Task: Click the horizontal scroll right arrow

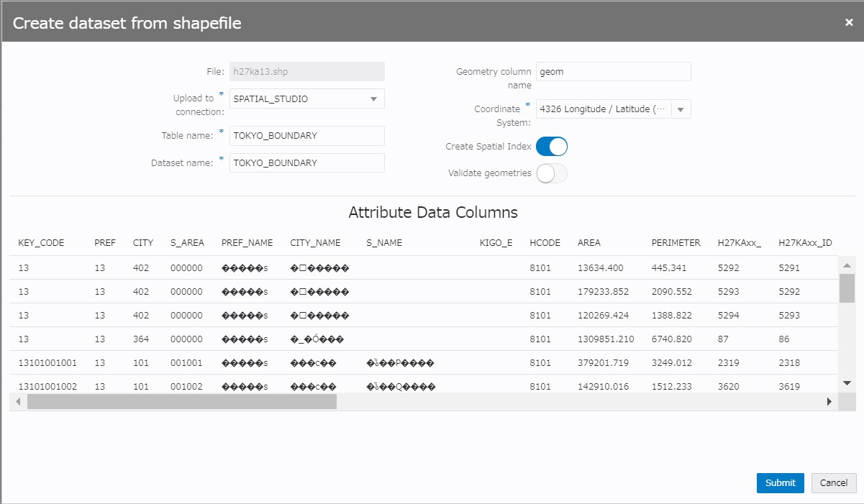Action: pos(829,402)
